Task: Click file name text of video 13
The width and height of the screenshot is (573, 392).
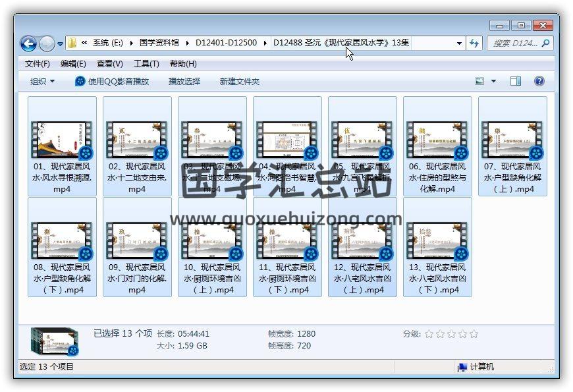Action: coord(437,278)
